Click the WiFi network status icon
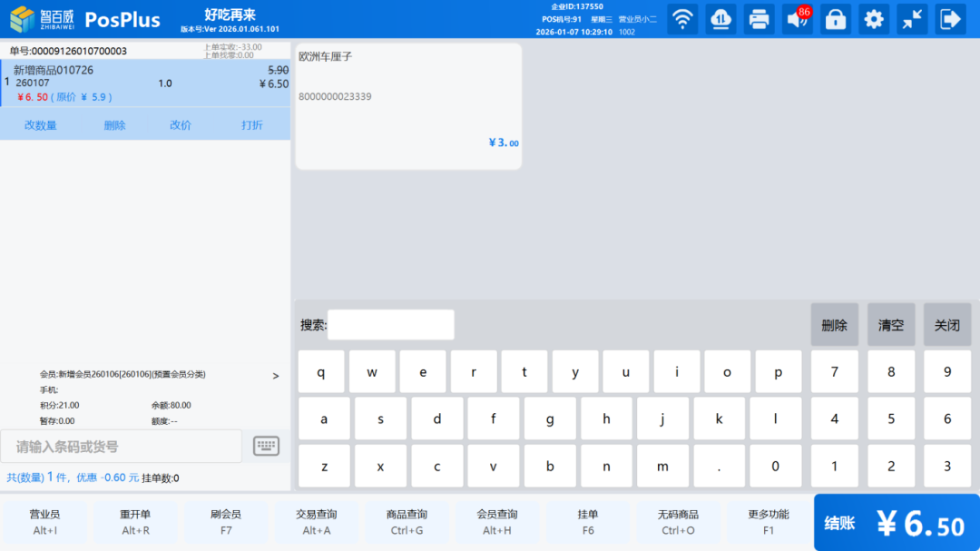The image size is (980, 551). pos(682,19)
